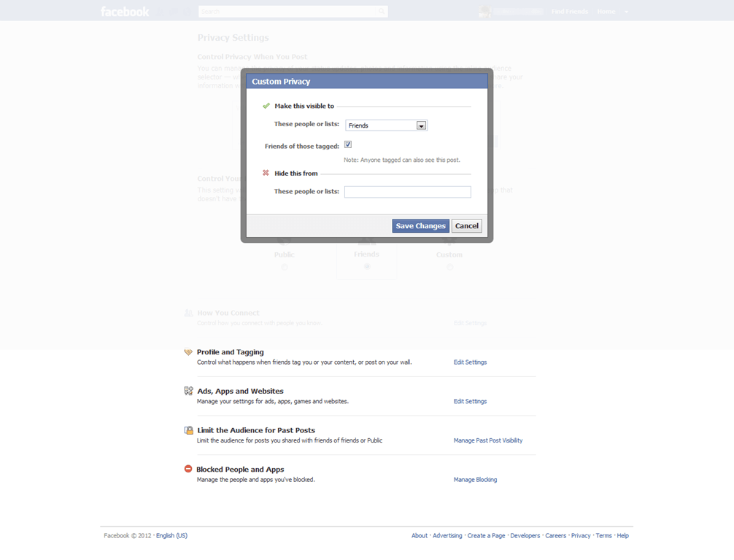Click the profile picture thumbnail in the header
Screen dimensions: 734x560
pos(485,11)
